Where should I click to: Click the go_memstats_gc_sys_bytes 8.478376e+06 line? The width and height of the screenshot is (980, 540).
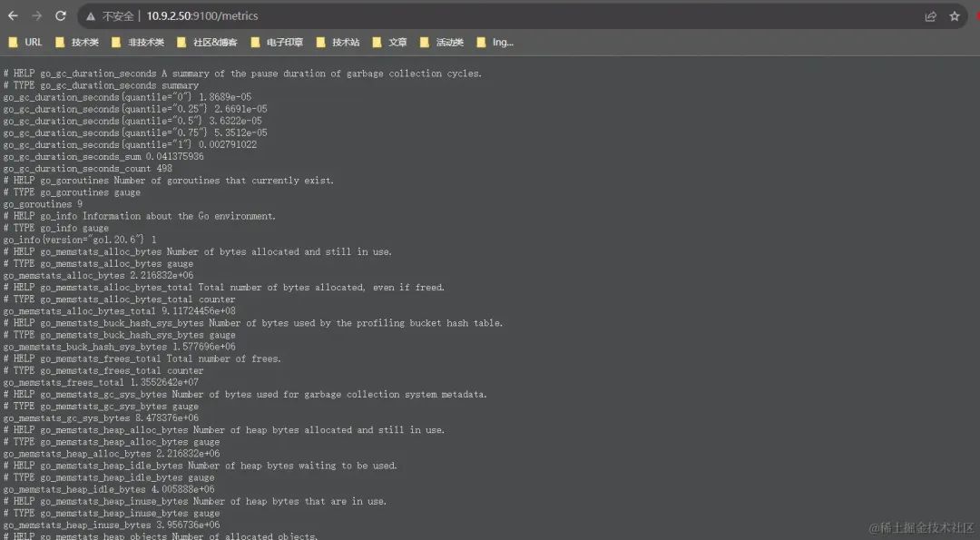pos(101,418)
